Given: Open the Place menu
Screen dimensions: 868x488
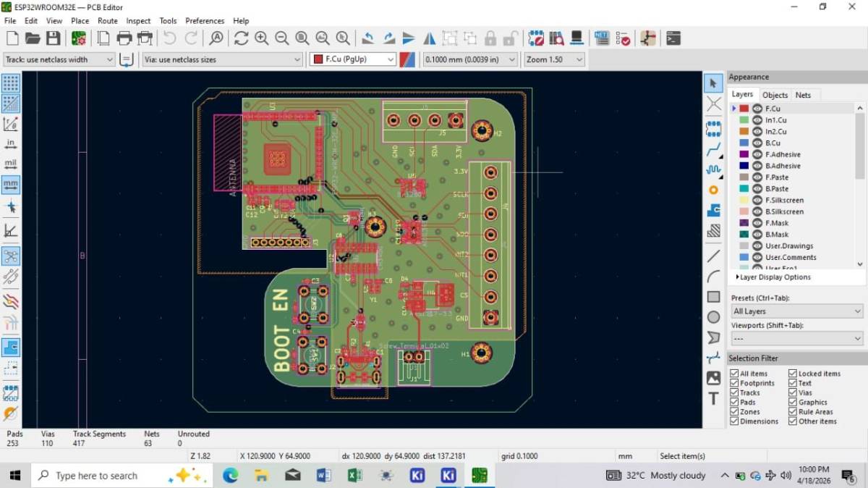Looking at the screenshot, I should point(80,21).
